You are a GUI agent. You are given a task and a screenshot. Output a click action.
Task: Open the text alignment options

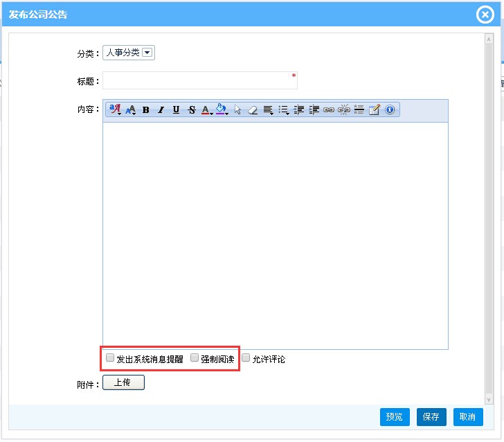pos(268,110)
